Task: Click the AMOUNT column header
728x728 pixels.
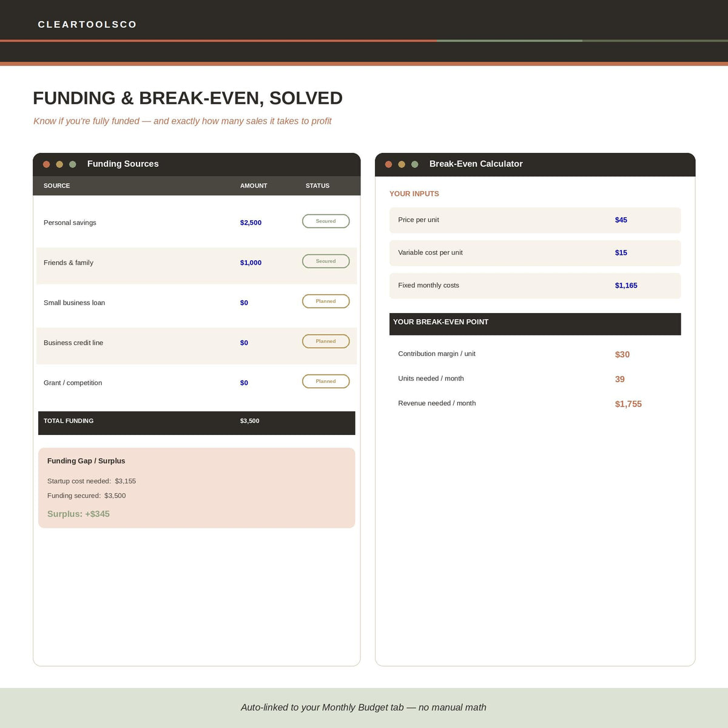Action: pyautogui.click(x=254, y=186)
